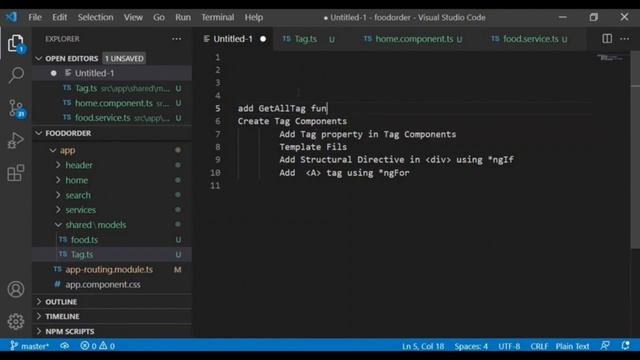Change indentation via Spaces: 4
Screen dimensions: 640x360
(x=471, y=346)
